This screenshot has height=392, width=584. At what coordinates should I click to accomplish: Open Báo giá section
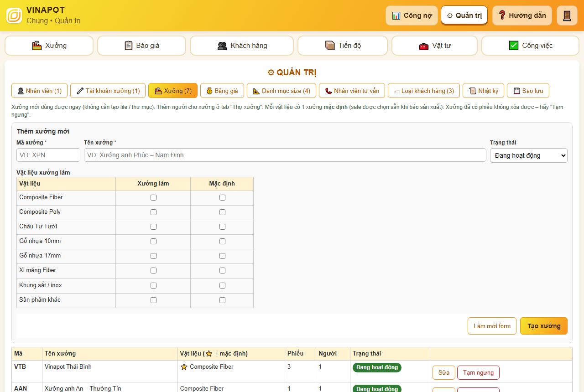[141, 46]
